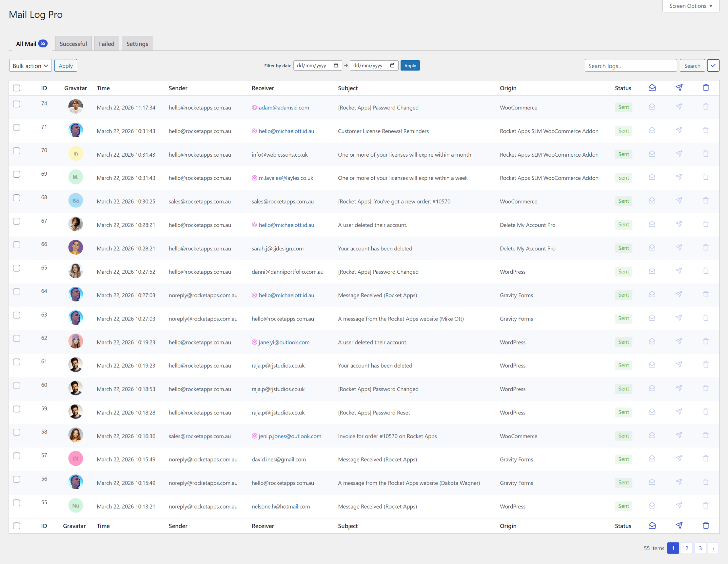Tick the checkbox for mail ID 58
The height and width of the screenshot is (564, 728).
[16, 432]
